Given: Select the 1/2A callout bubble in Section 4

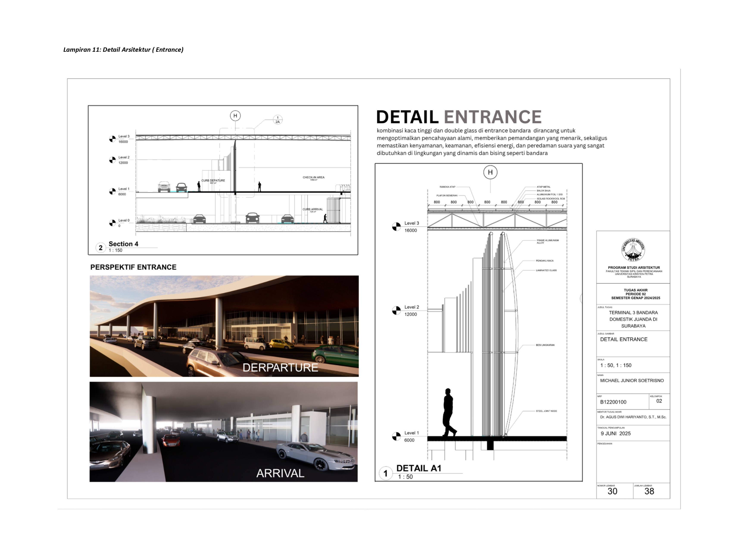Looking at the screenshot, I should [x=278, y=120].
